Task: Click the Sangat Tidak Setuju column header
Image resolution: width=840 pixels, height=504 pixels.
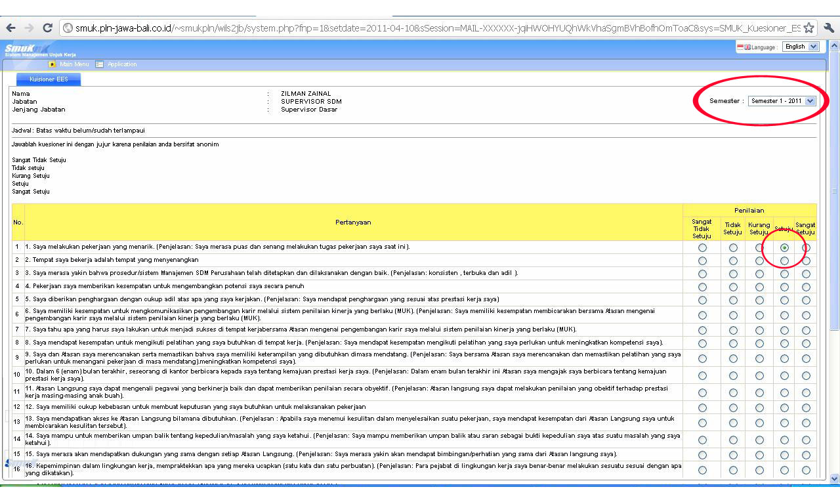Action: 702,229
